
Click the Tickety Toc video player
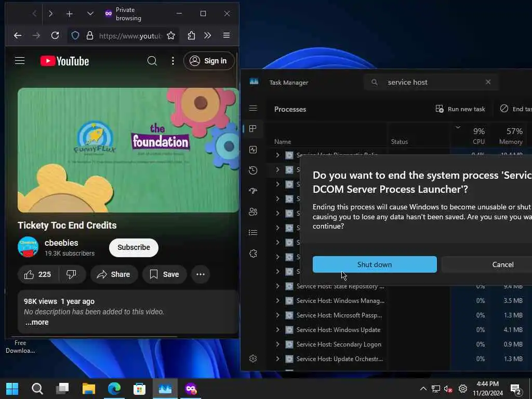[128, 150]
